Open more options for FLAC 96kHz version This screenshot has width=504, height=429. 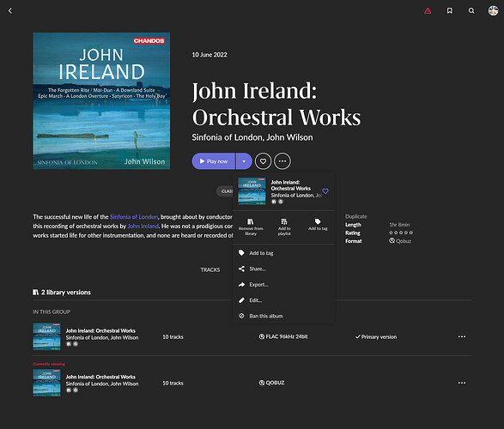(x=462, y=336)
